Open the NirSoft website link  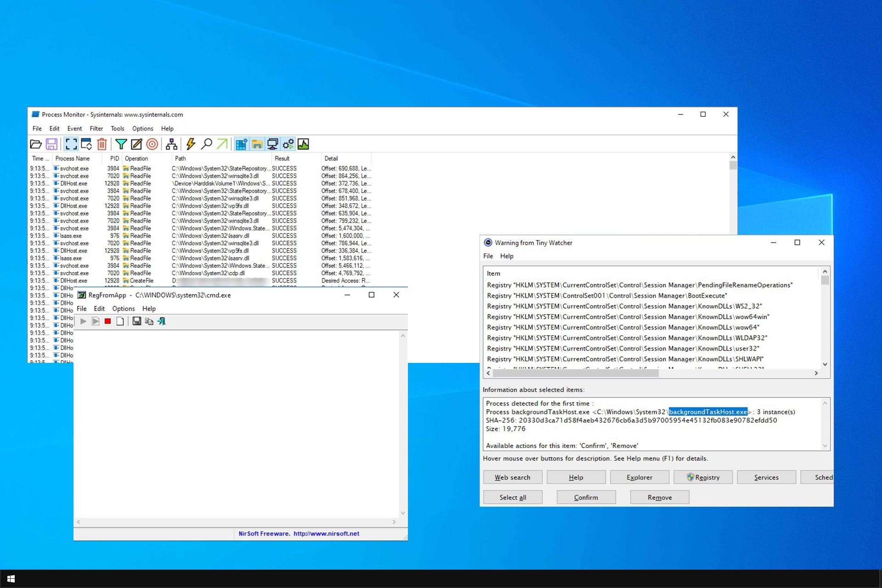coord(326,534)
